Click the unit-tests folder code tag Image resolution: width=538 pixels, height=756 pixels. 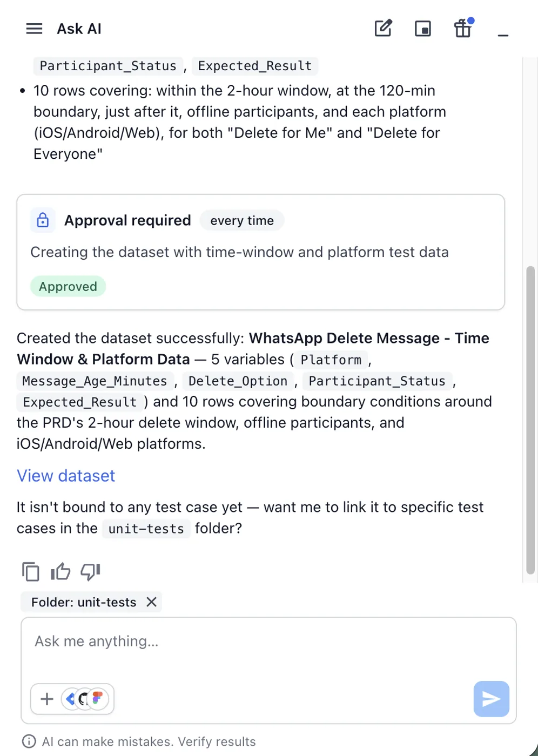pos(146,529)
